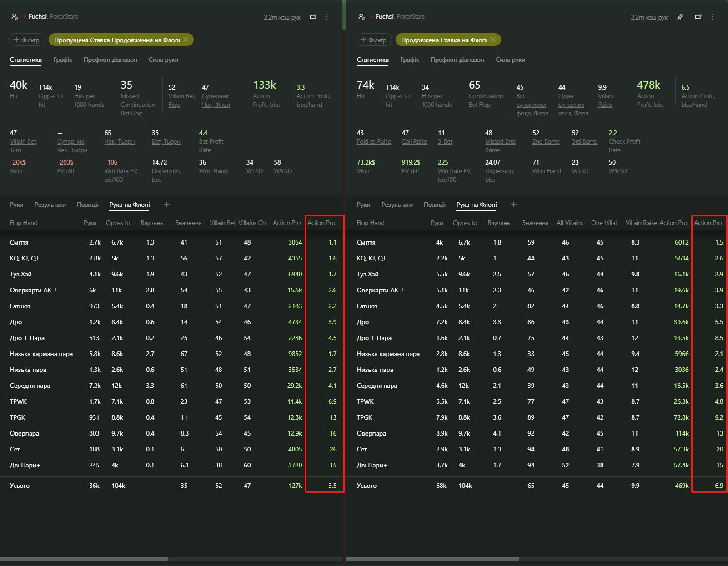Switch to Графік tab in left panel

[63, 60]
